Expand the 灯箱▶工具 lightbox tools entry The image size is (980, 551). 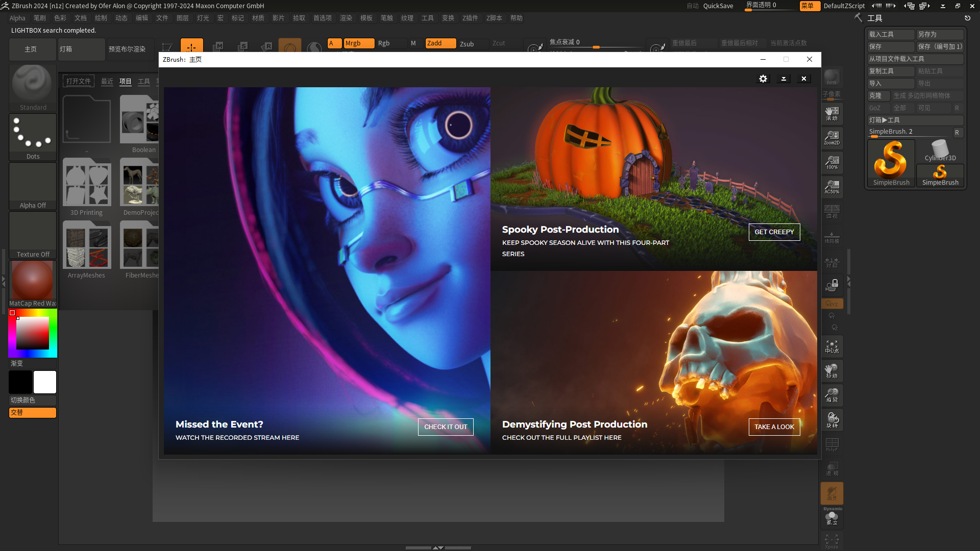915,120
